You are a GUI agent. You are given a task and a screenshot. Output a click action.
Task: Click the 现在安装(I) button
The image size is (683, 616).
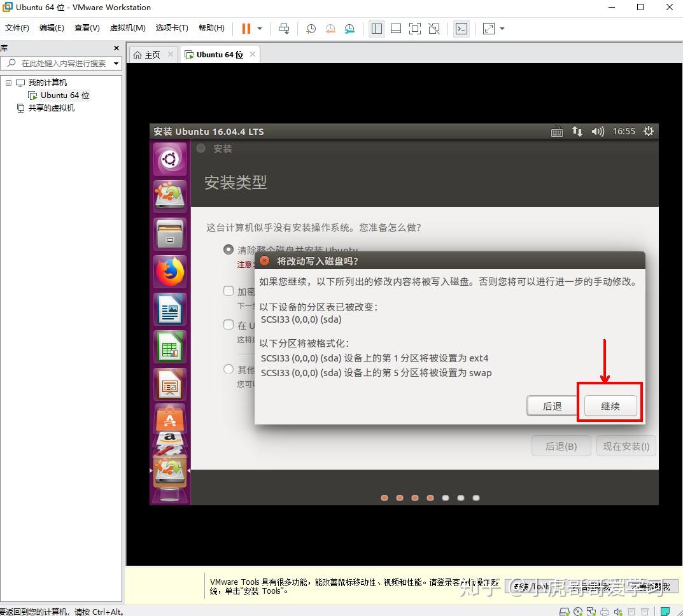626,446
